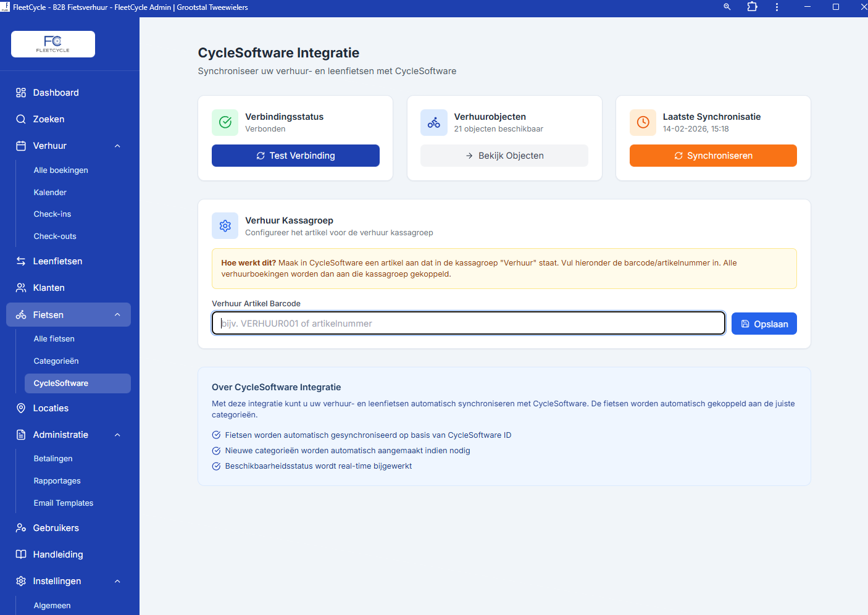Click the clock icon on Laatste Synchronisatie card

[x=642, y=122]
